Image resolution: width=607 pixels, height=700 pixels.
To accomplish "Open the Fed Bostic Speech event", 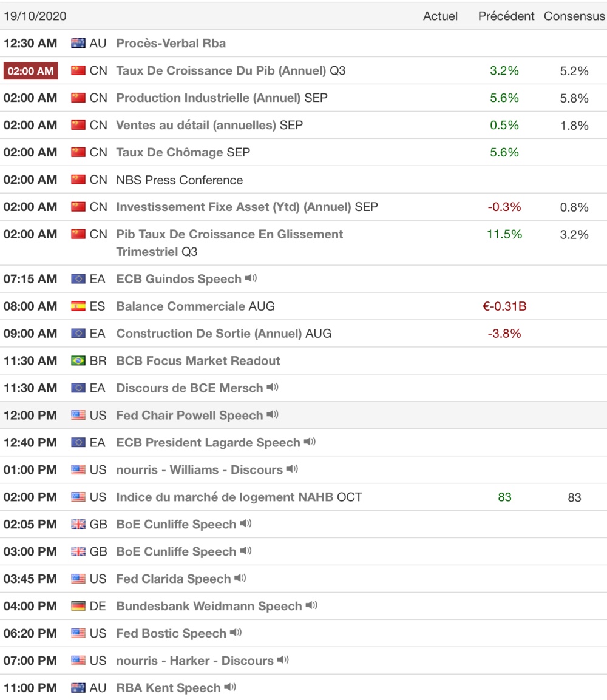I will tap(171, 633).
